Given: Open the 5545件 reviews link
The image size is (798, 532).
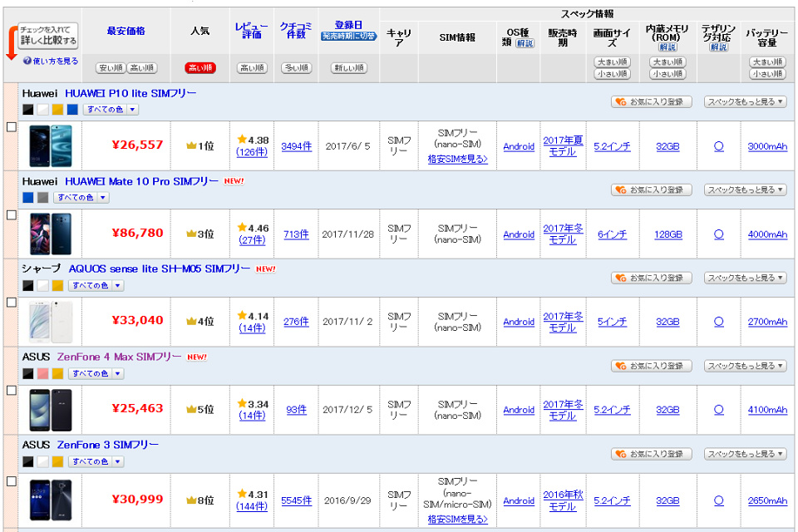Looking at the screenshot, I should pyautogui.click(x=296, y=501).
